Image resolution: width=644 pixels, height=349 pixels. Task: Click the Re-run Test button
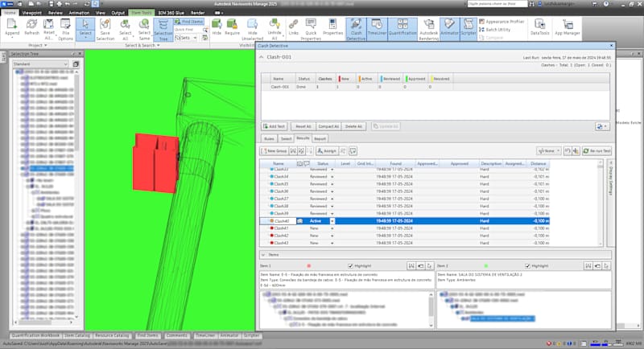coord(597,151)
